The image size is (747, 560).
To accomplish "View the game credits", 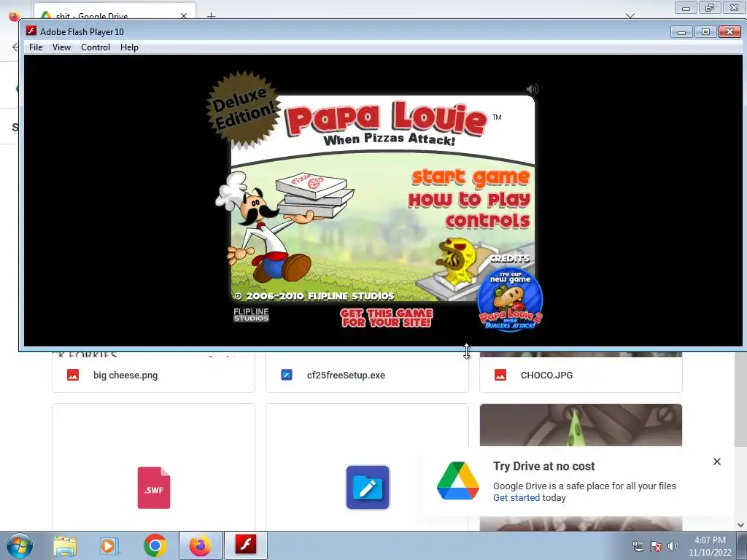I will tap(510, 259).
